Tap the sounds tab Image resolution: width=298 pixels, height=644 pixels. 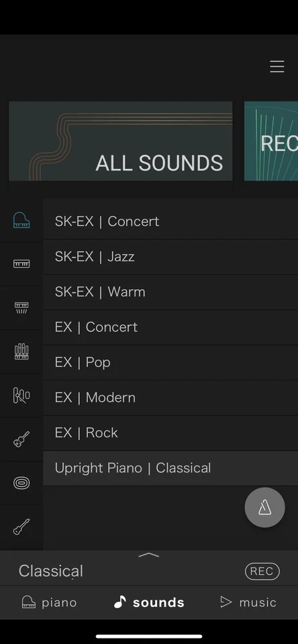149,602
